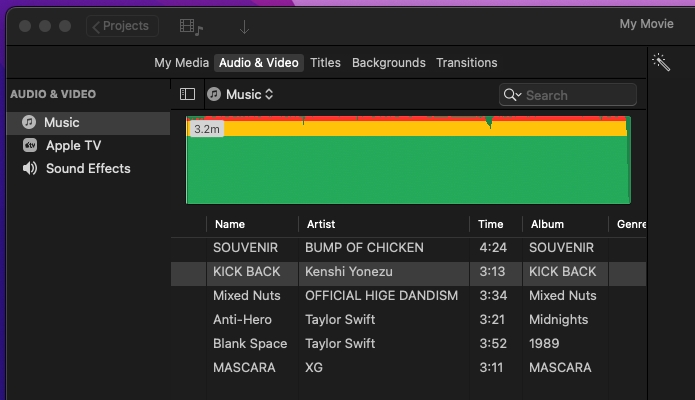
Task: Click the audio waveform preview
Action: (x=408, y=160)
